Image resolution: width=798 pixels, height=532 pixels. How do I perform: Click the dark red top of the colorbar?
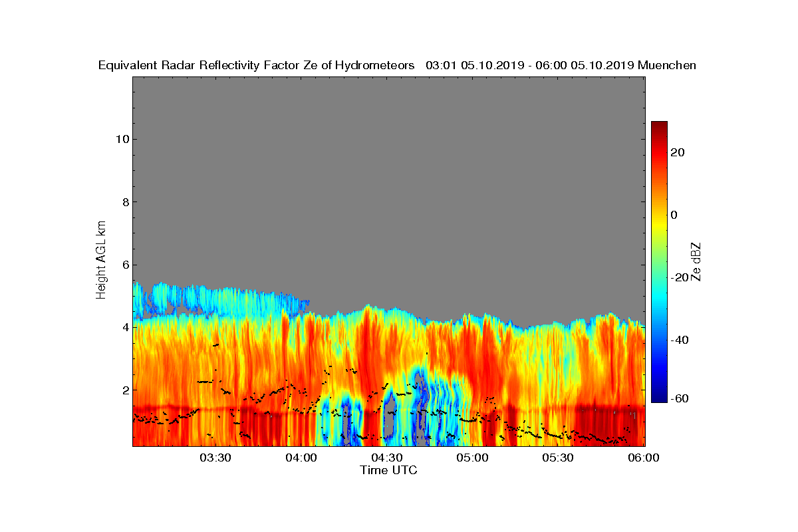[x=659, y=125]
